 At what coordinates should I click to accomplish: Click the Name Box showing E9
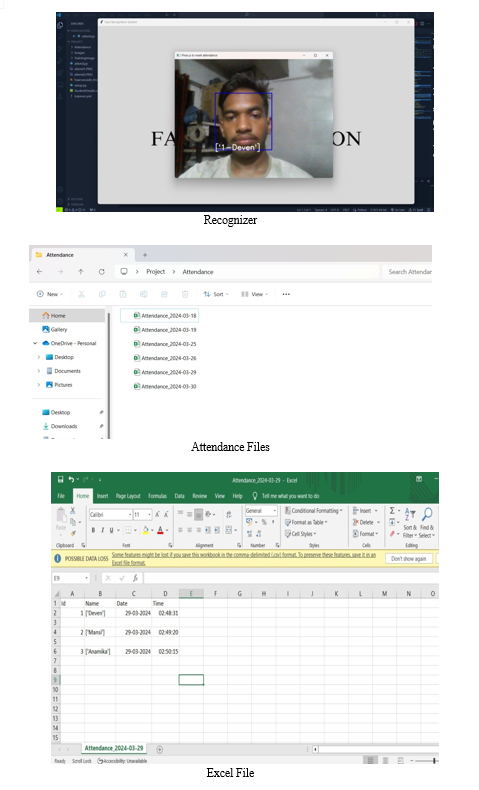(71, 578)
